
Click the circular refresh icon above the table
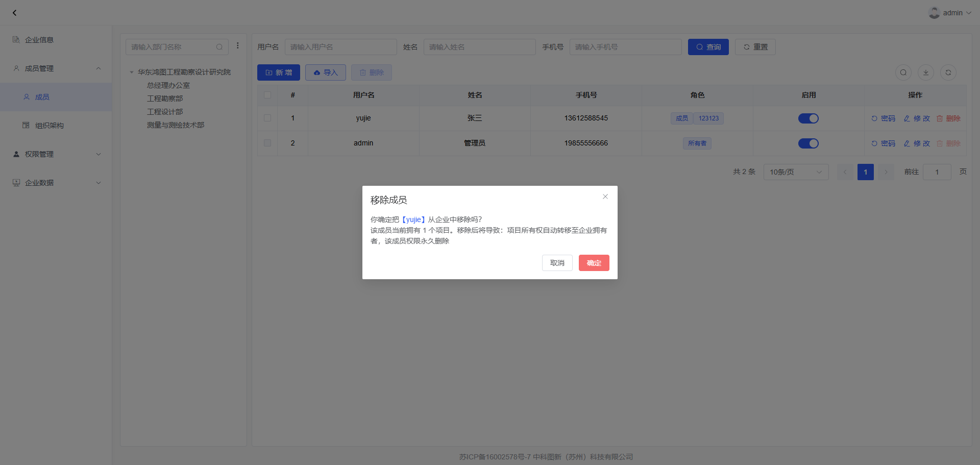click(948, 72)
